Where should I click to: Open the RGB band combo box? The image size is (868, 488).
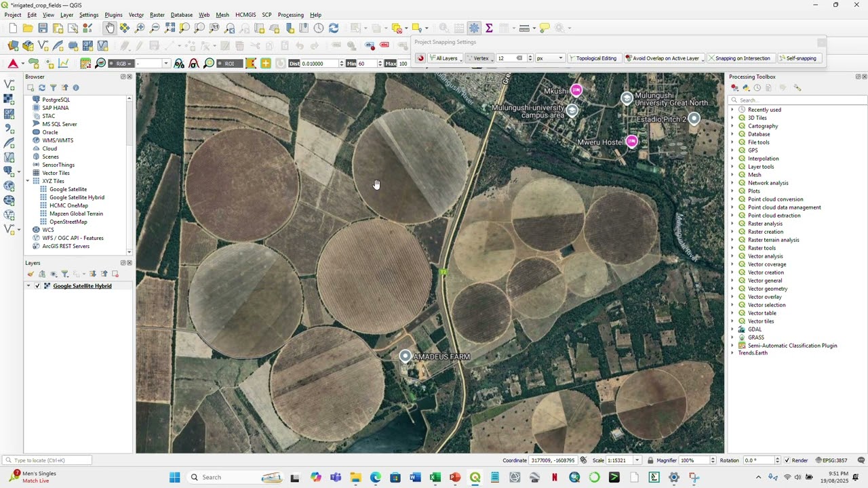(153, 63)
